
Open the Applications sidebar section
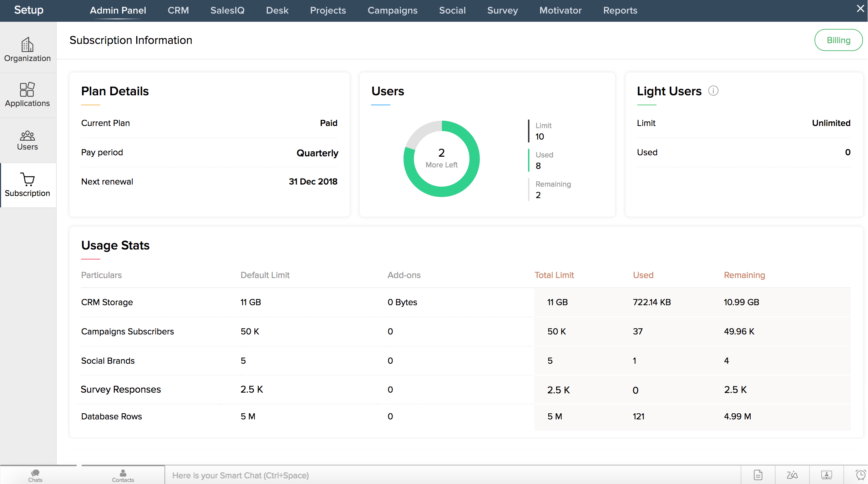[x=27, y=95]
